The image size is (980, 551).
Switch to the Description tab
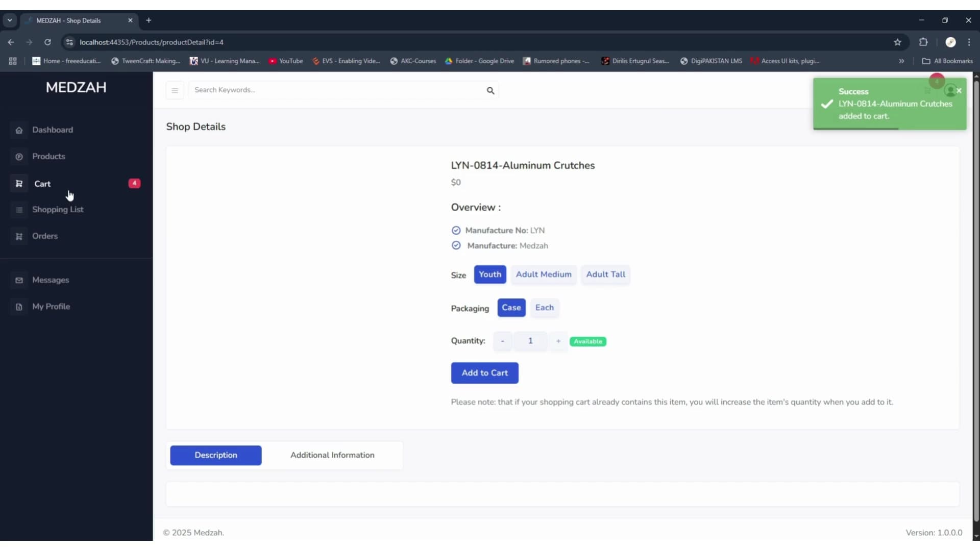(216, 455)
